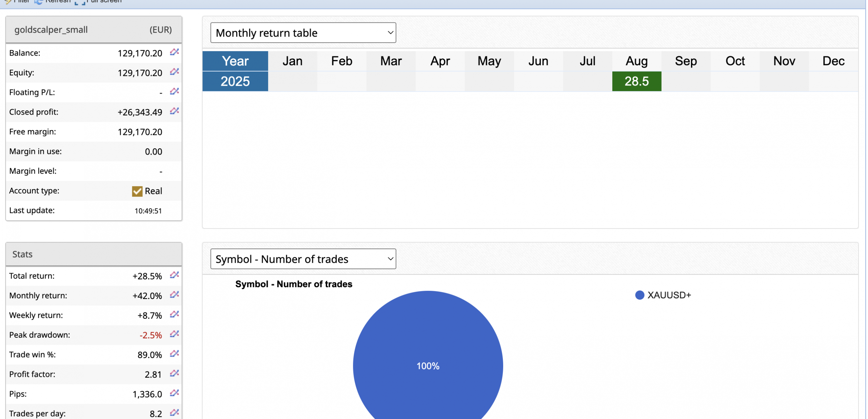This screenshot has height=419, width=868.
Task: Expand the Symbol - Number of trades dropdown
Action: 303,259
